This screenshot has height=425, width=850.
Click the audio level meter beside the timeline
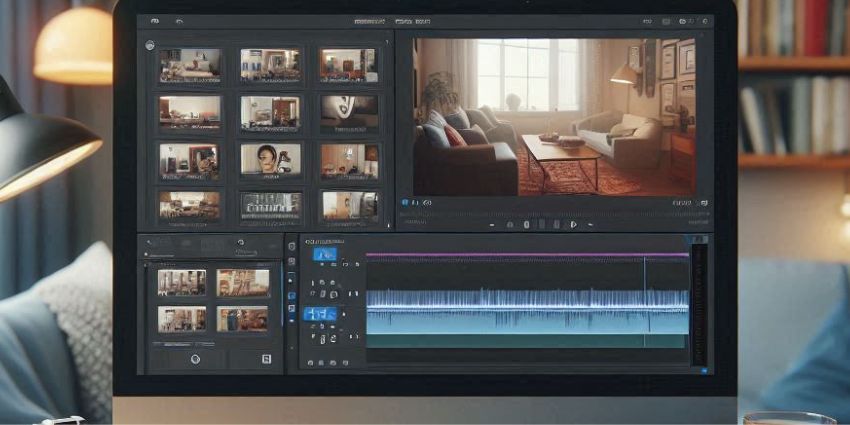click(700, 305)
